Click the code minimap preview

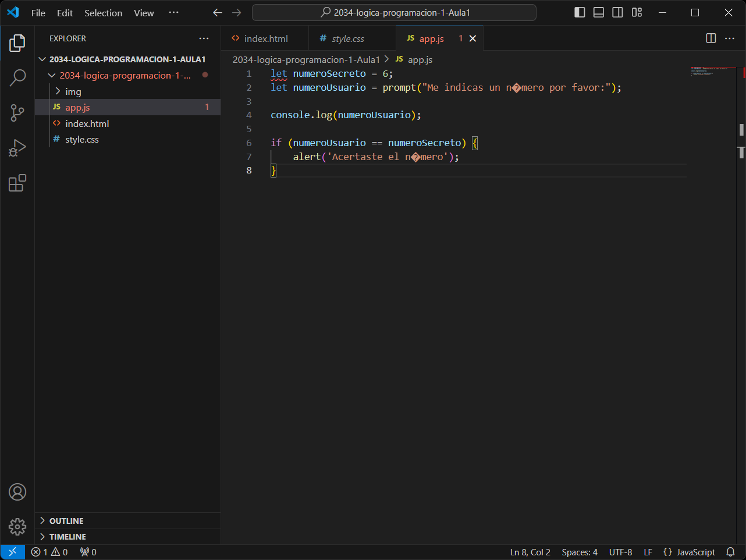coord(712,72)
